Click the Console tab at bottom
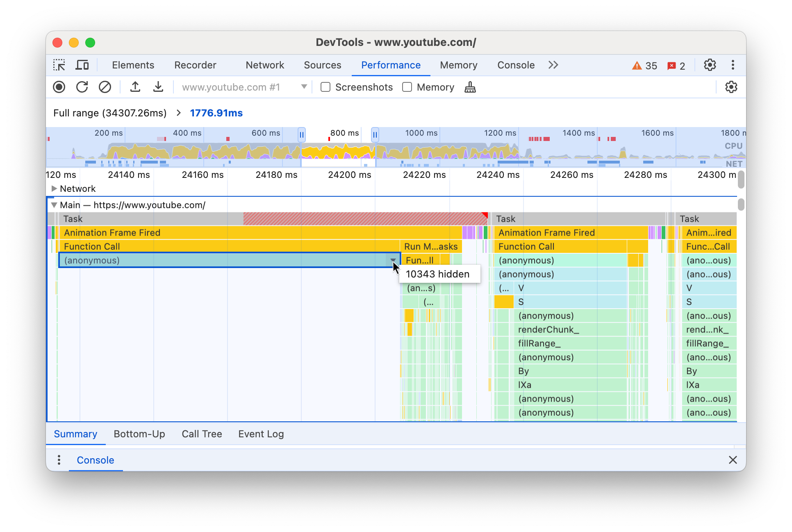 click(x=95, y=459)
